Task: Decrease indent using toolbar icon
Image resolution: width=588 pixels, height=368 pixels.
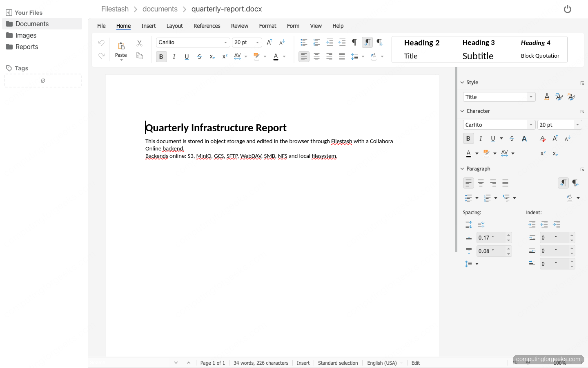Action: click(342, 42)
